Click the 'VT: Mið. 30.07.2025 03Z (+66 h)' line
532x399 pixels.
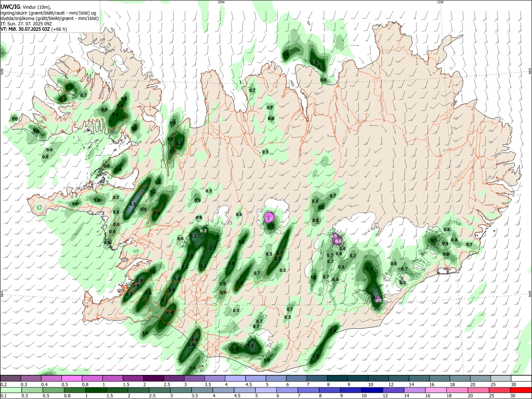(x=34, y=29)
